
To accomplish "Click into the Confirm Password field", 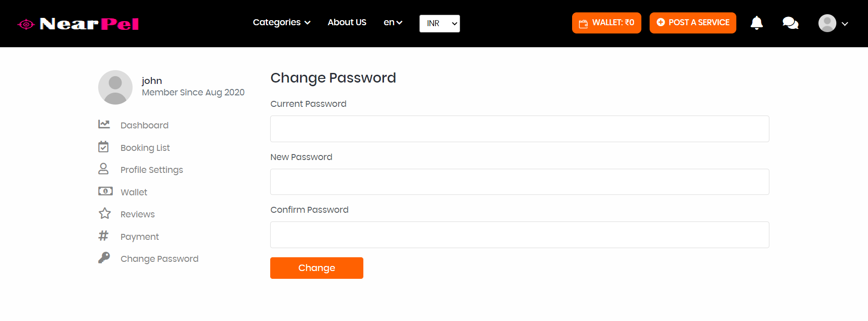I will click(519, 235).
